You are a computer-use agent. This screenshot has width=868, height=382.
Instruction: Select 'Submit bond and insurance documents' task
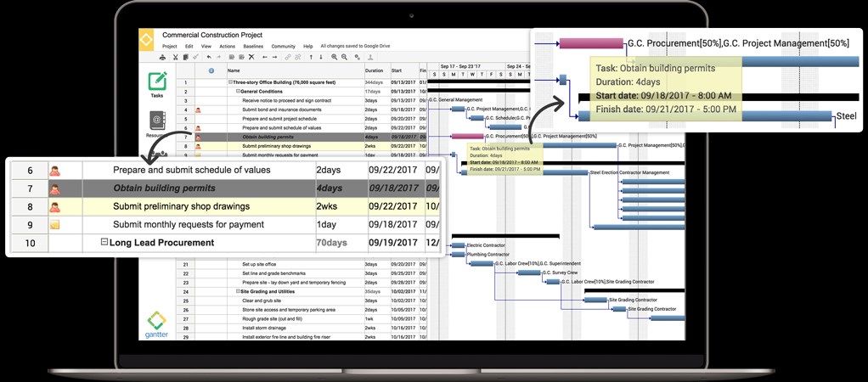click(x=281, y=110)
